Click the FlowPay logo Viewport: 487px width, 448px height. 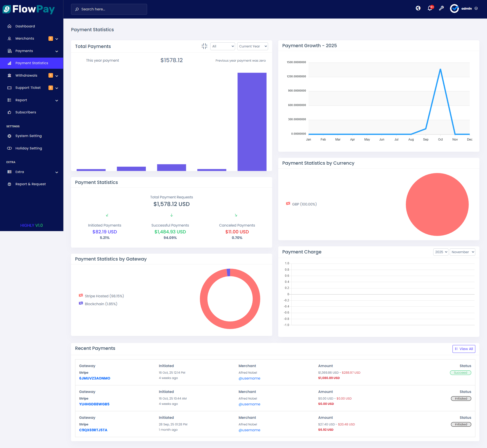click(29, 9)
